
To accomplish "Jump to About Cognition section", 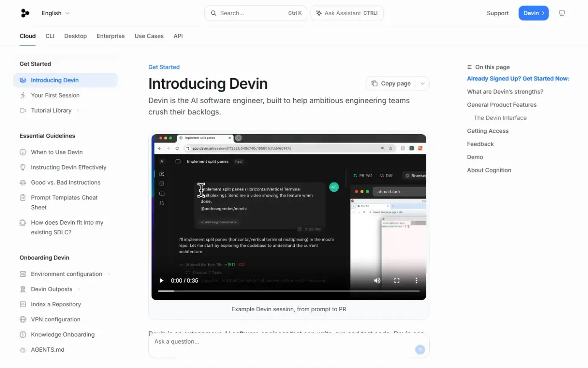I will 489,170.
